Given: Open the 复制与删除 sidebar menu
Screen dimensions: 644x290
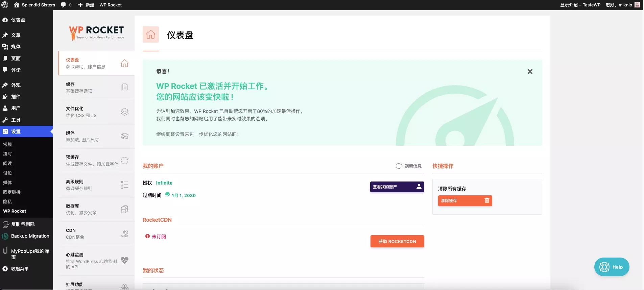Looking at the screenshot, I should pyautogui.click(x=23, y=224).
